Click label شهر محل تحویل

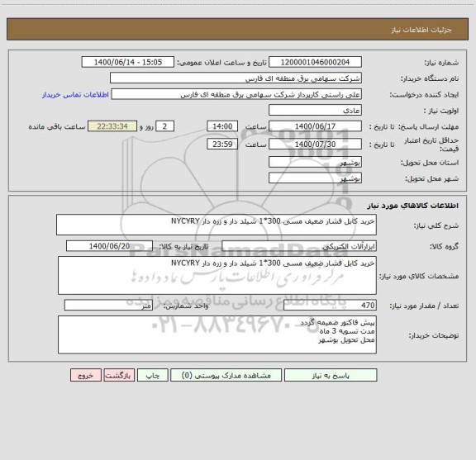tap(431, 178)
